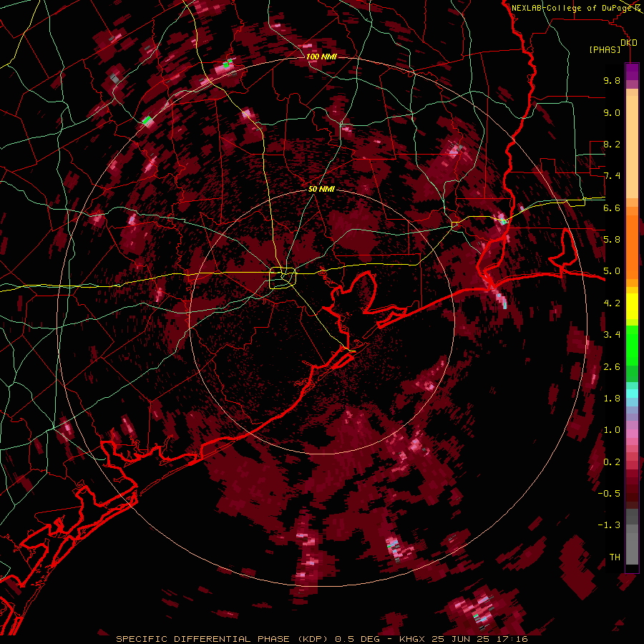The image size is (644, 644).
Task: Click the 2.6 scale value
Action: 612,366
